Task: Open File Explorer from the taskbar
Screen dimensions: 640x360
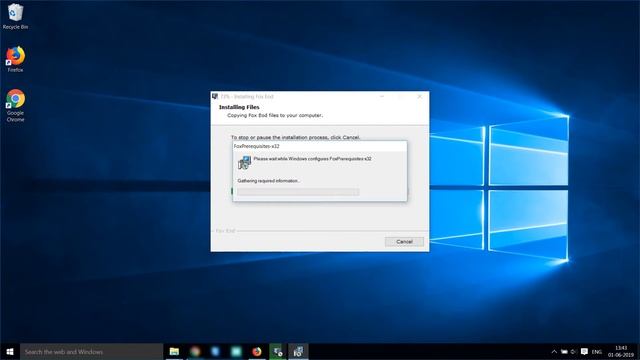Action: 174,351
